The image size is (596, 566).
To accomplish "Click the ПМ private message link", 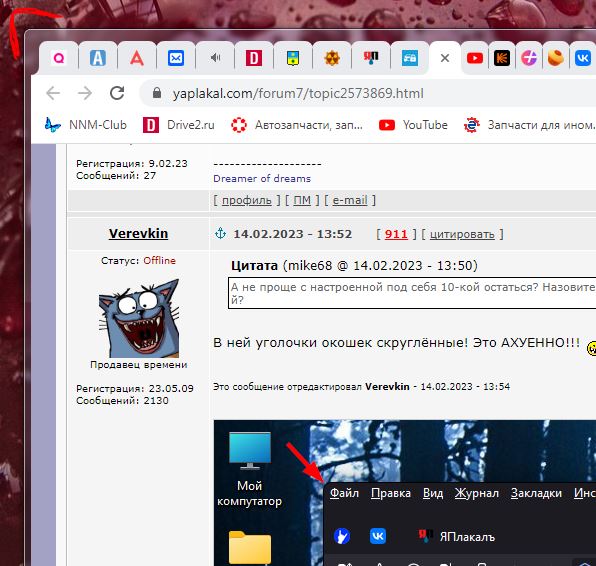I will 302,200.
